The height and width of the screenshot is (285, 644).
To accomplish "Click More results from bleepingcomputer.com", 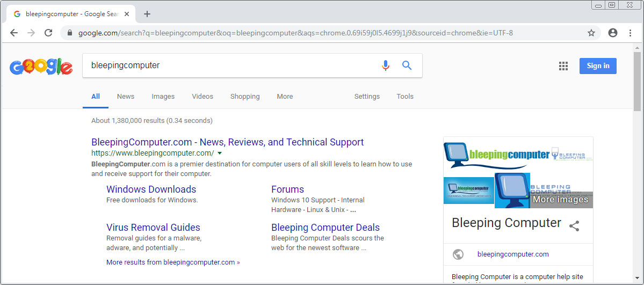I will (x=173, y=262).
